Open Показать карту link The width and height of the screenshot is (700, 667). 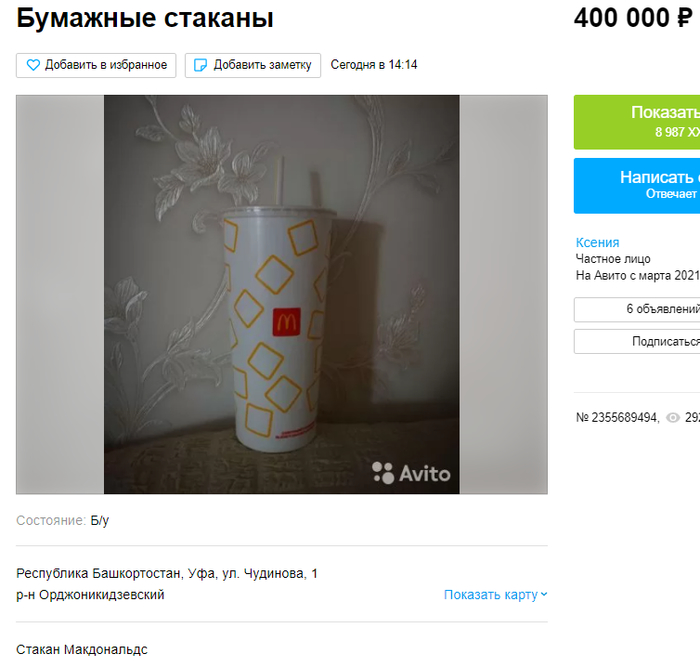496,595
